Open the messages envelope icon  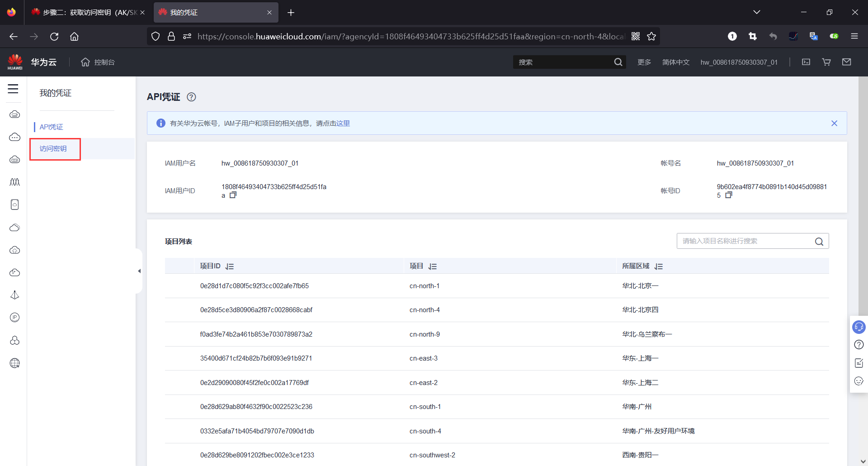tap(847, 62)
